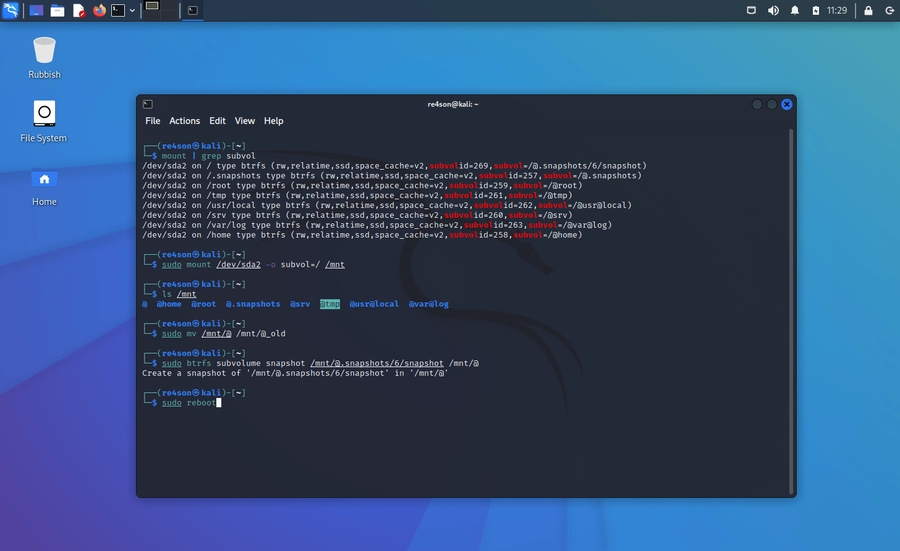This screenshot has width=900, height=551.
Task: Switch to the first workspace in pager
Action: point(152,7)
